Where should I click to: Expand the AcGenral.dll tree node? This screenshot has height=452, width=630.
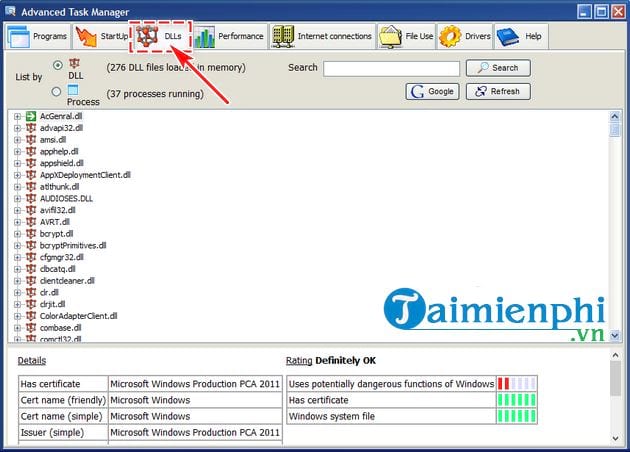(17, 117)
